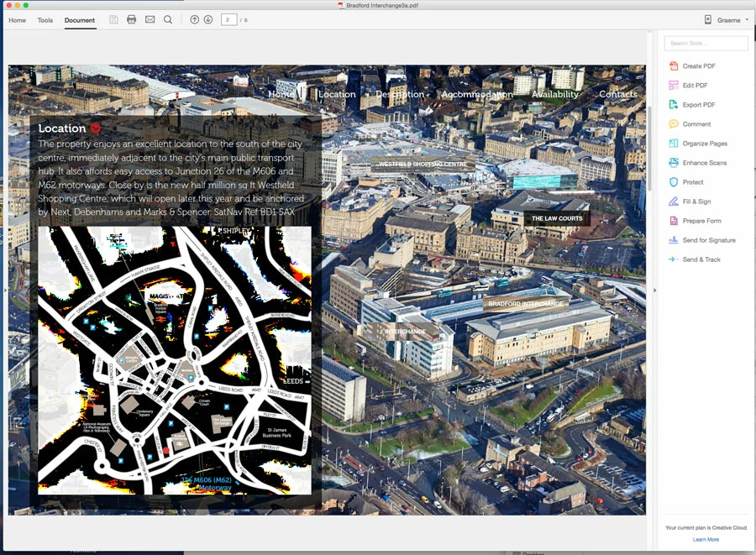Screen dimensions: 756x555
Task: Click the Create PDF tool label
Action: point(699,66)
